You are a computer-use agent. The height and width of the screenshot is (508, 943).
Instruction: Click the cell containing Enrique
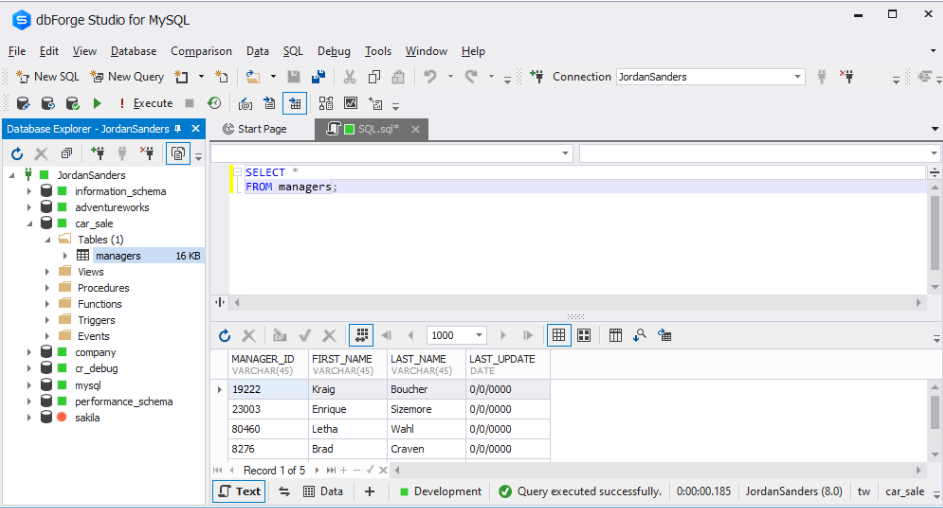(348, 409)
